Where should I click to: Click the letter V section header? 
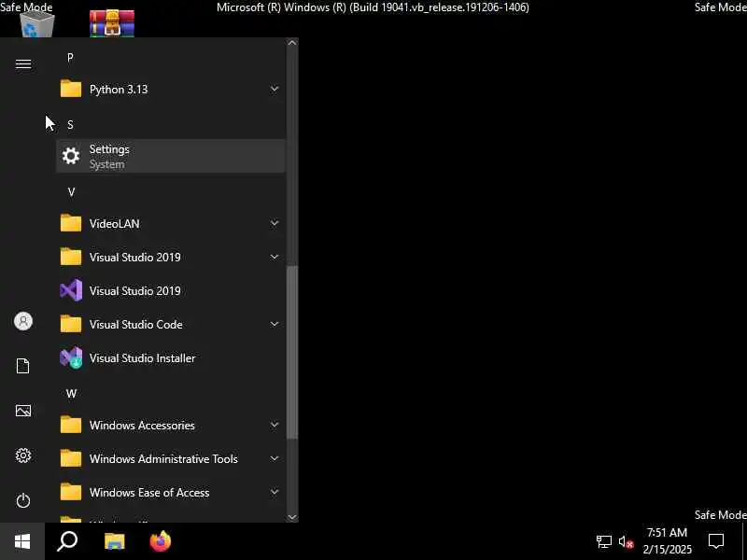(x=71, y=192)
